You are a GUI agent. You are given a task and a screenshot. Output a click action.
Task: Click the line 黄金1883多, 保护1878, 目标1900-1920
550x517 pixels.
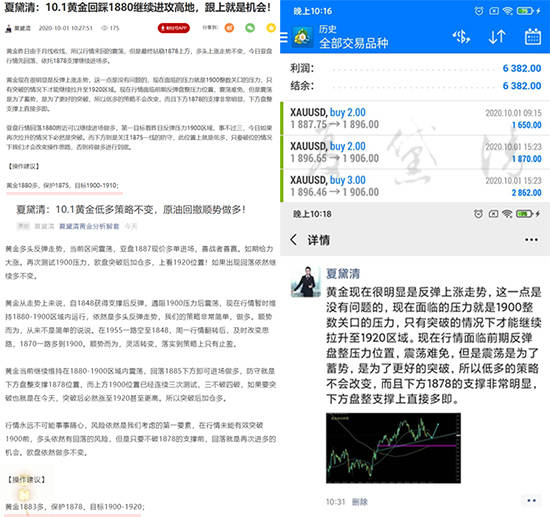point(75,507)
